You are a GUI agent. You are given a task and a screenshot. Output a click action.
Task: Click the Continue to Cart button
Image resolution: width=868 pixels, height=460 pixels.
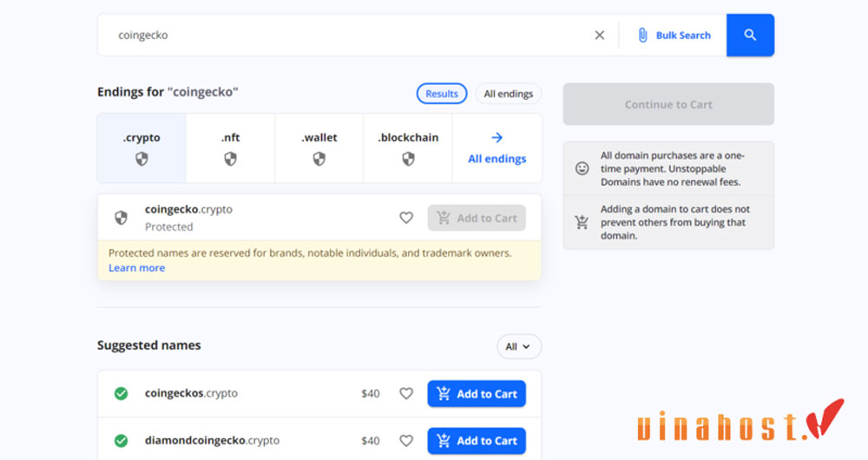pyautogui.click(x=668, y=104)
